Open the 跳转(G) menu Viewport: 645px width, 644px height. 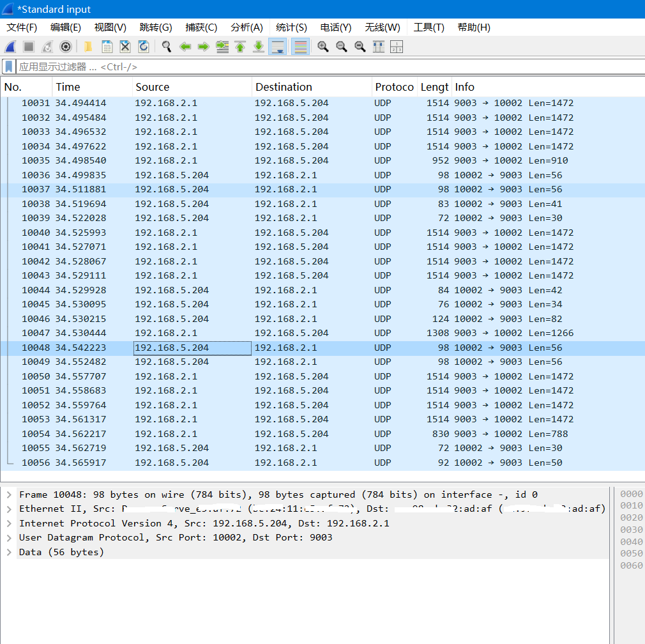pyautogui.click(x=156, y=27)
